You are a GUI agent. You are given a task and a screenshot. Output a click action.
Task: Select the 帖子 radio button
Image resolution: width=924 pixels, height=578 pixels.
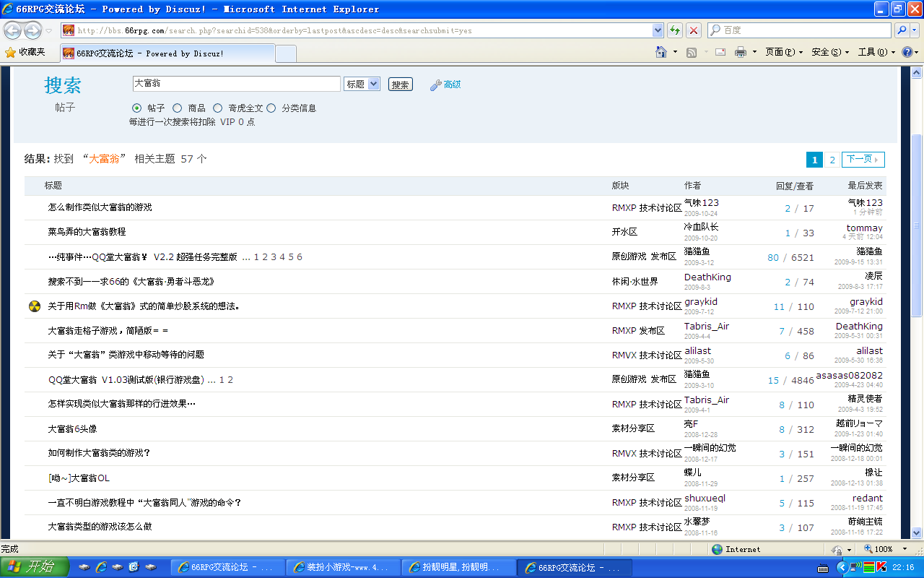click(137, 108)
